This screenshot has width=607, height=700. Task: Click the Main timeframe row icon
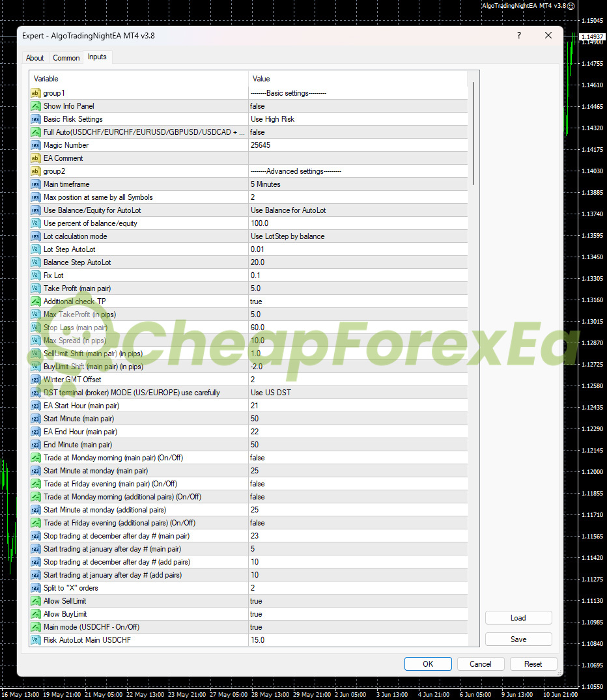click(x=36, y=184)
